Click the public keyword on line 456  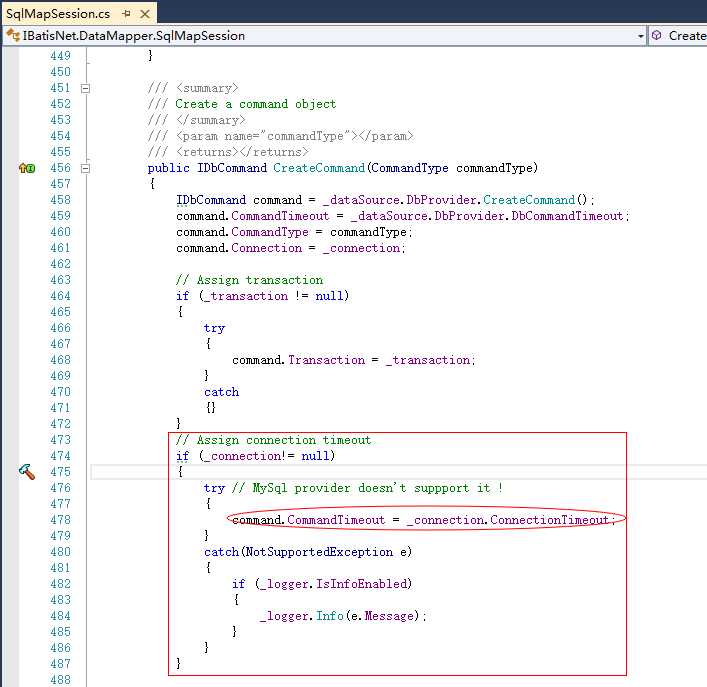tap(169, 169)
